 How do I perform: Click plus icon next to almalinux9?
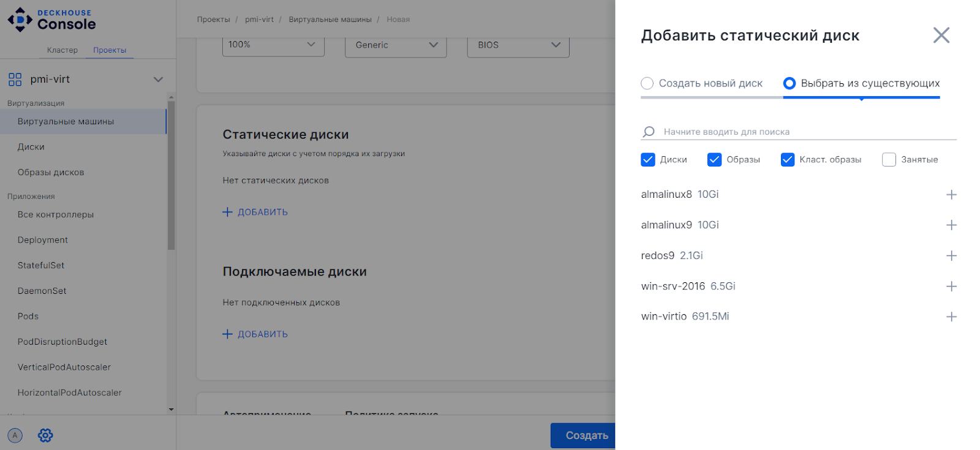click(x=951, y=225)
